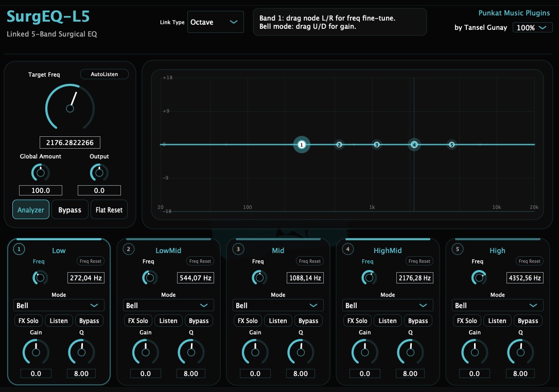Open the Link Type Octave dropdown
The height and width of the screenshot is (392, 559).
216,22
